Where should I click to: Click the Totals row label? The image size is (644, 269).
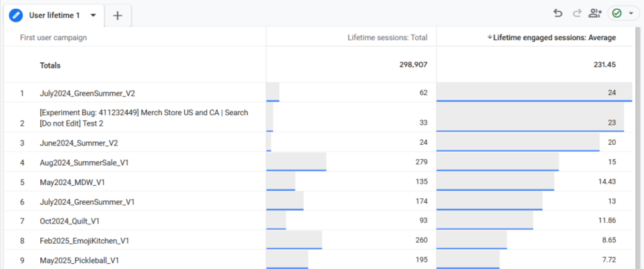click(x=51, y=65)
